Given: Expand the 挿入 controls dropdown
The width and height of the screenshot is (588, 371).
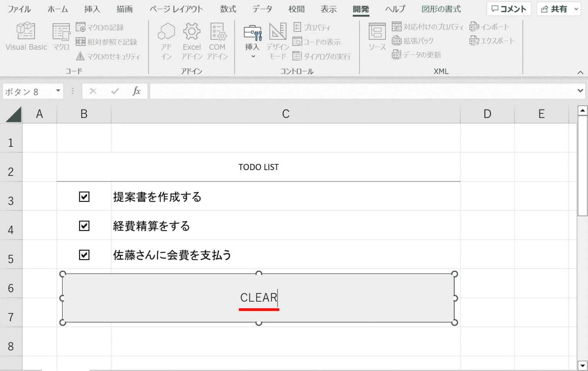Looking at the screenshot, I should coord(253,56).
